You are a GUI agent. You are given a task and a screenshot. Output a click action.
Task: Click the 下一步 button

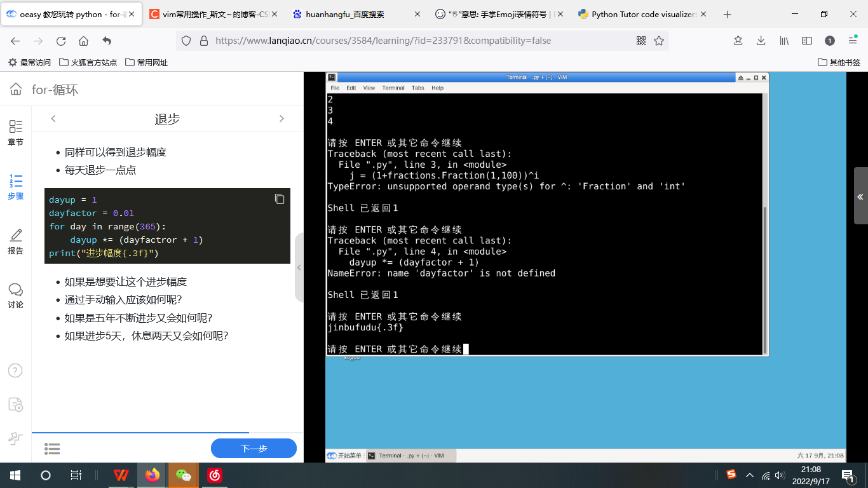click(254, 448)
